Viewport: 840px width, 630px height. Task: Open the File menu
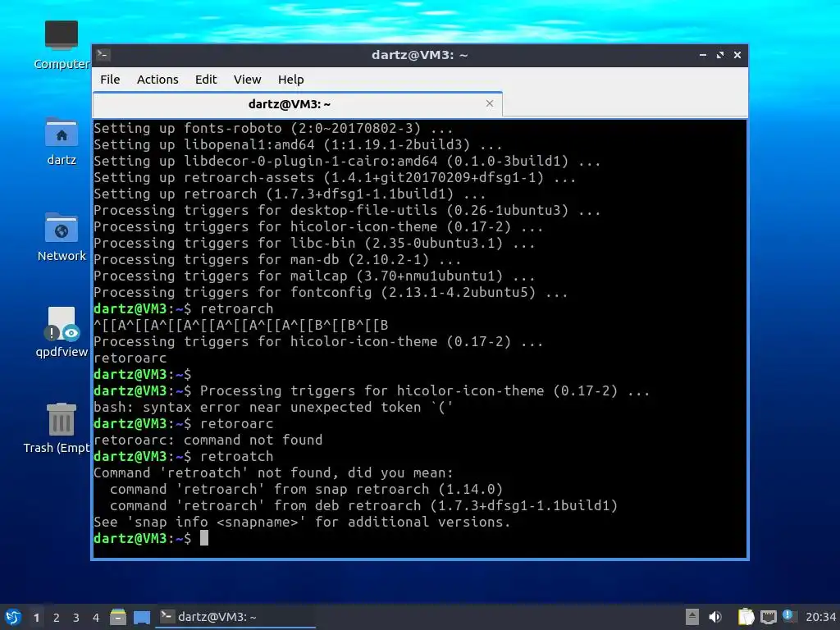[110, 80]
